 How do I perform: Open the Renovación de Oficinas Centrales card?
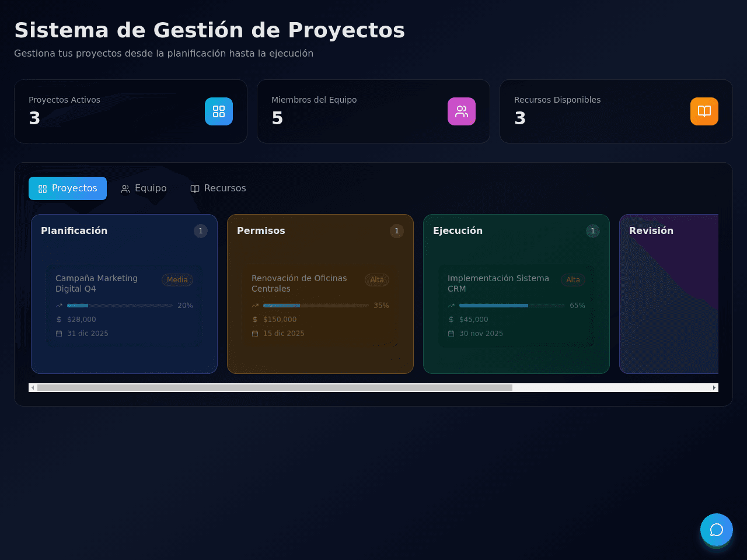click(320, 306)
